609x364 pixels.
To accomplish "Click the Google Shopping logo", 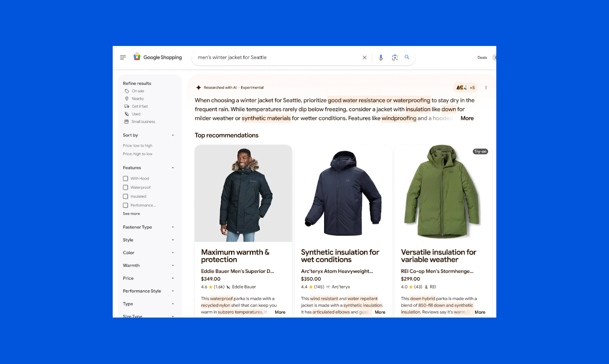I will pyautogui.click(x=158, y=57).
